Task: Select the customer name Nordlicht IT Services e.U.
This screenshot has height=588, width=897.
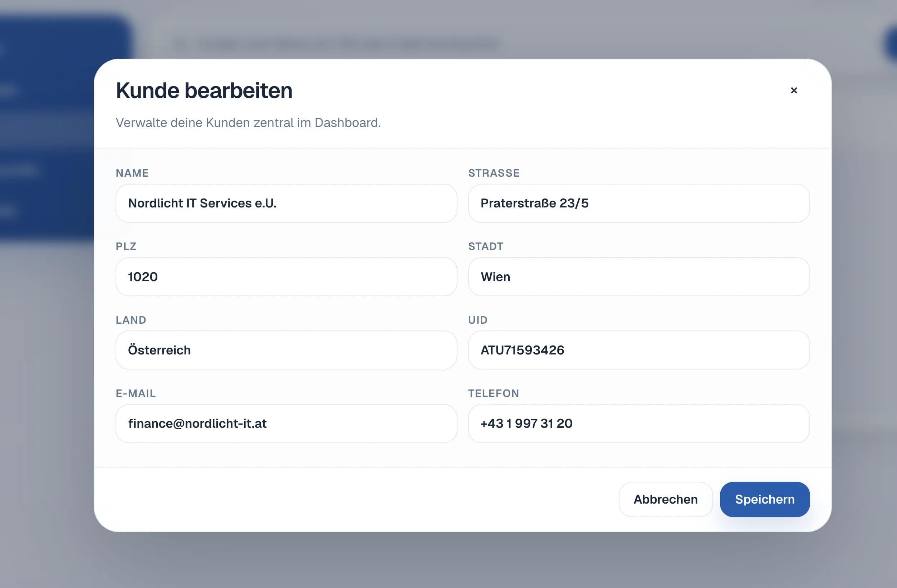Action: (x=202, y=204)
